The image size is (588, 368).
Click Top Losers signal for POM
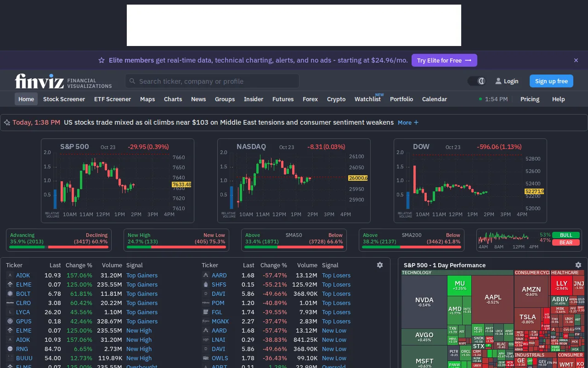pyautogui.click(x=336, y=303)
